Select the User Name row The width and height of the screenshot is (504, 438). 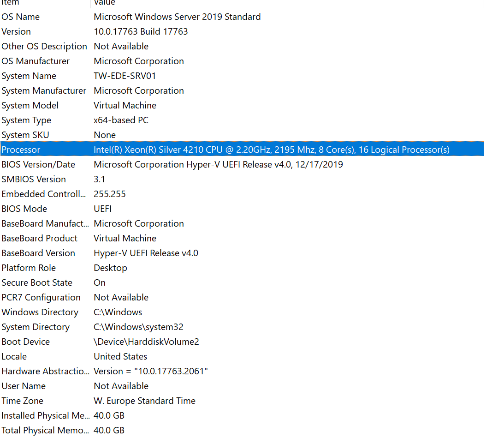pos(24,386)
